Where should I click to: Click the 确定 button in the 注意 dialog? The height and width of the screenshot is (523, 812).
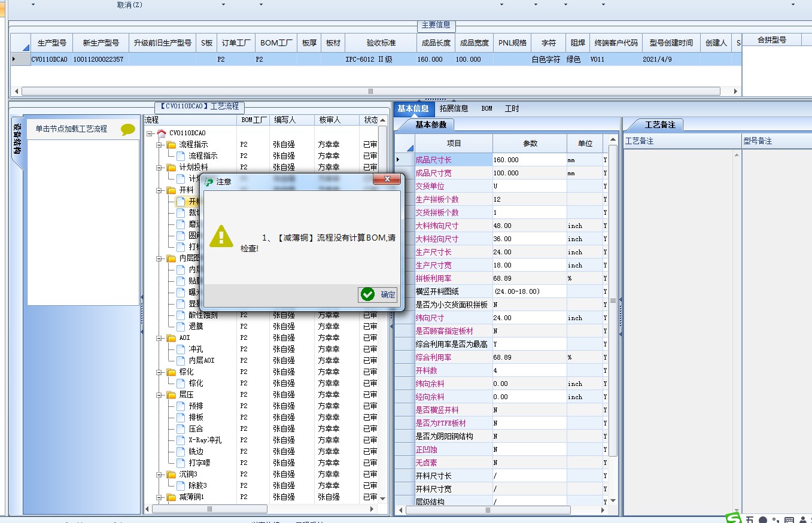click(378, 294)
